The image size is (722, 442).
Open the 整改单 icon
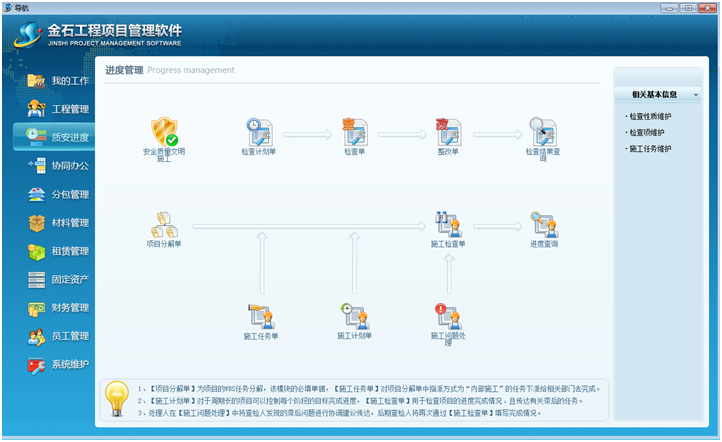click(x=448, y=132)
